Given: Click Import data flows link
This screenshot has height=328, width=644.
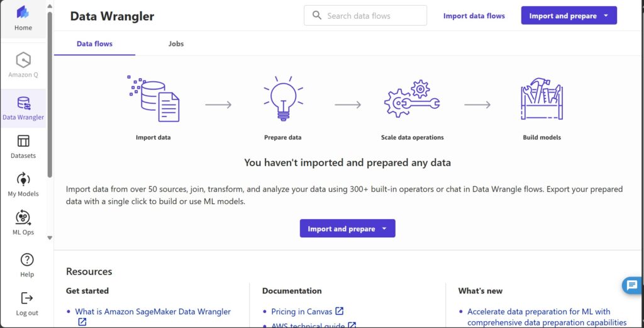Looking at the screenshot, I should [474, 16].
